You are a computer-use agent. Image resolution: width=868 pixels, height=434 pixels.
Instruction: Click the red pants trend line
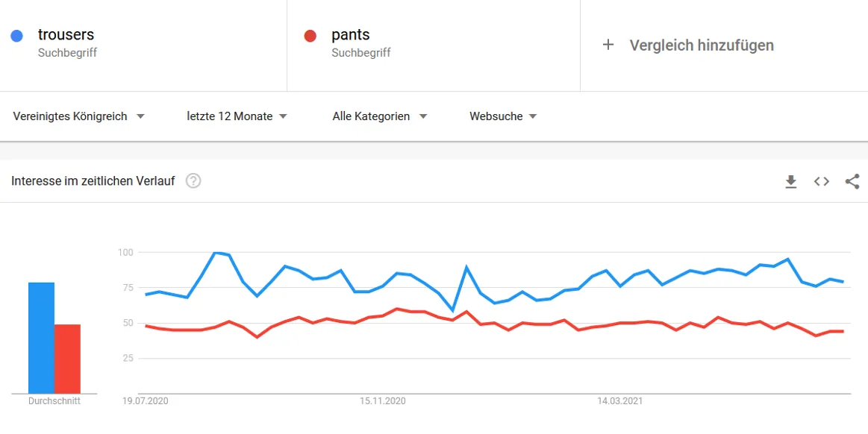396,309
